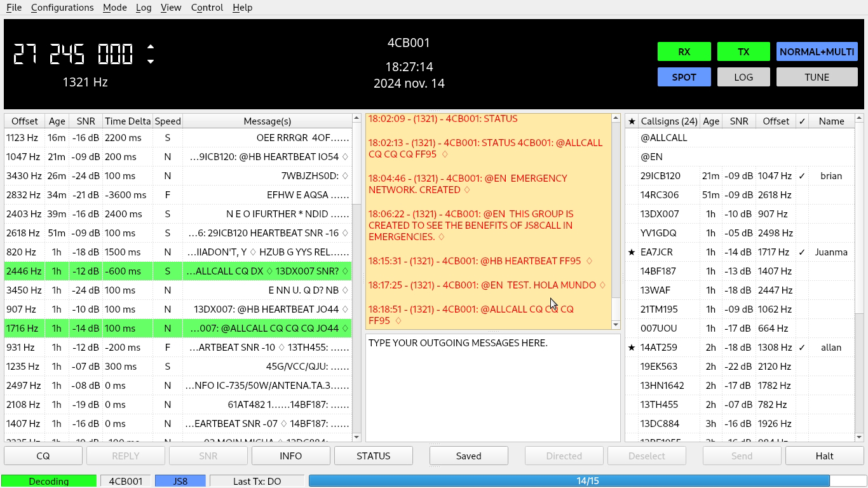This screenshot has height=488, width=868.
Task: Click the outgoing message text field
Action: tap(493, 388)
